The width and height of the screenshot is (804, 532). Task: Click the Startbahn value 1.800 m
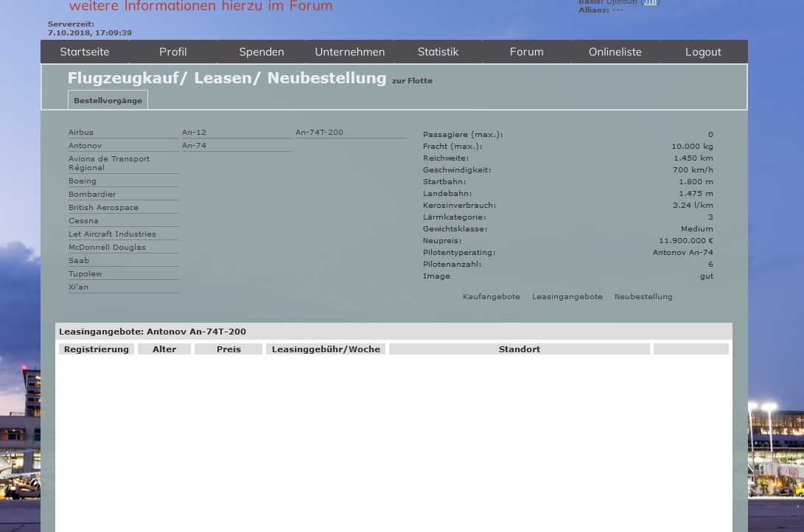[x=696, y=182]
